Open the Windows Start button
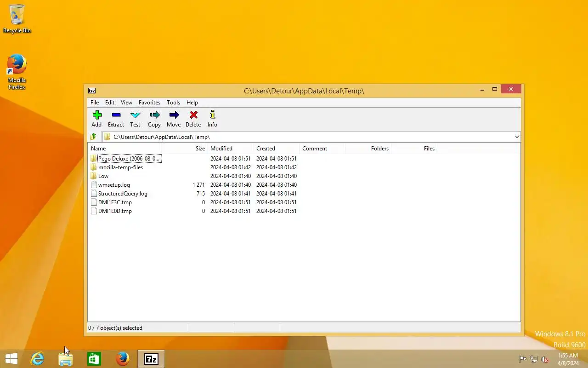588x368 pixels. [x=11, y=359]
